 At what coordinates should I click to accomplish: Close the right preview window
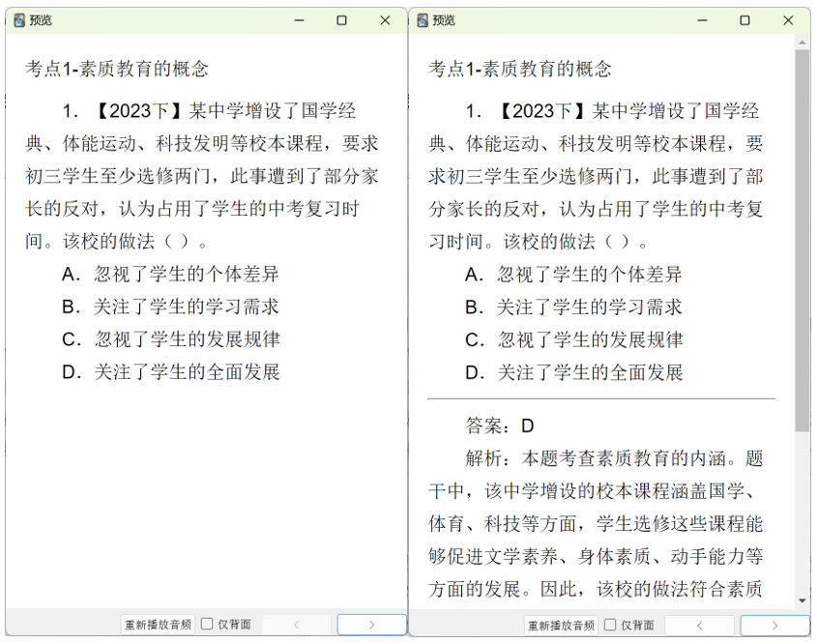click(x=788, y=20)
